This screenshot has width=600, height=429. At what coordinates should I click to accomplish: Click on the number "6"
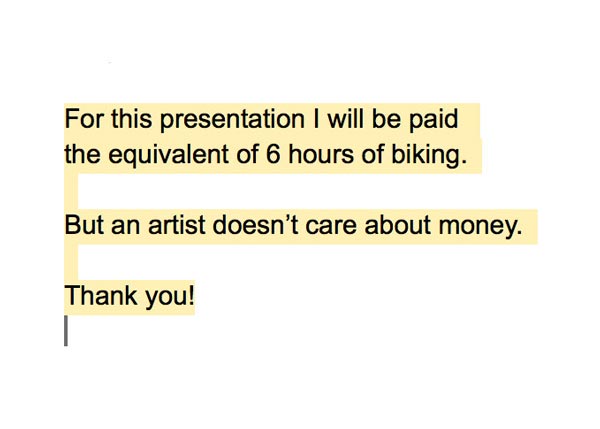point(273,154)
